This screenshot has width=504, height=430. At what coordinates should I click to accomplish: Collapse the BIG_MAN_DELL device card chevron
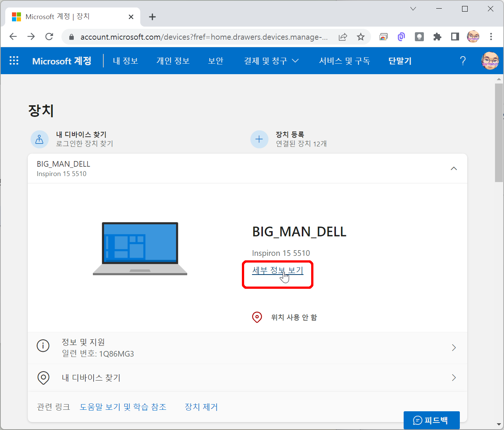click(x=454, y=169)
